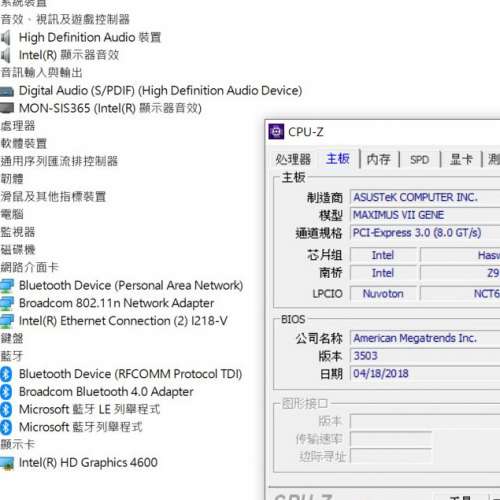This screenshot has height=500, width=500.
Task: Click the Bluetooth icon beside RFCOMM Protocol TDI
Action: [x=6, y=374]
